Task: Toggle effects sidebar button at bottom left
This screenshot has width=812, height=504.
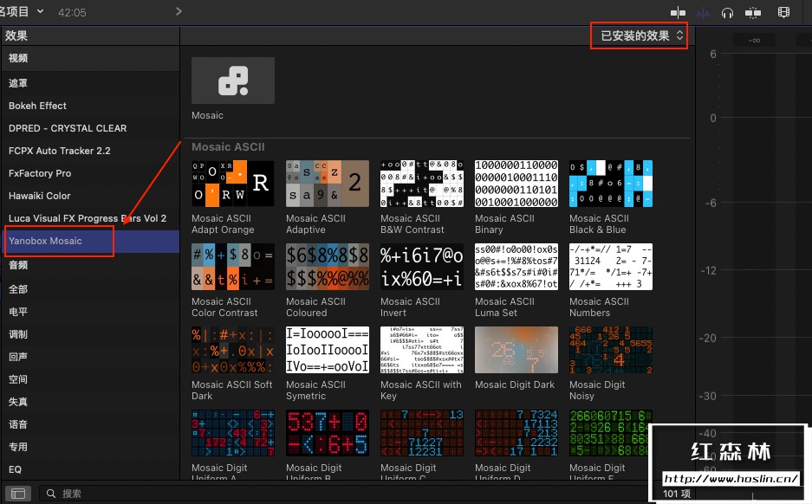Action: tap(18, 494)
